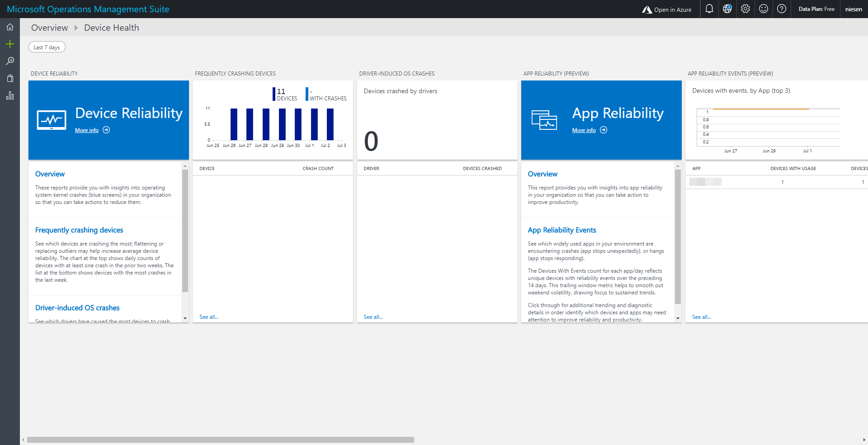Open App Reliability Events heading link
Screen dimensions: 868x445
coord(562,230)
